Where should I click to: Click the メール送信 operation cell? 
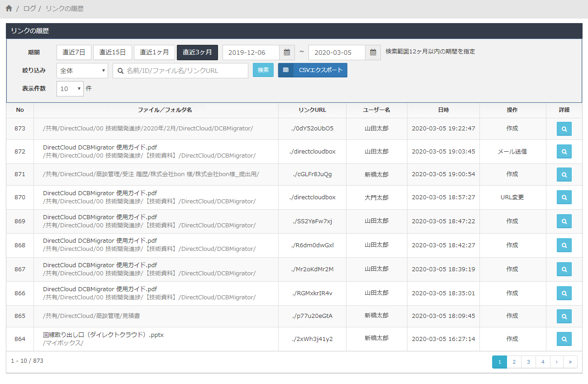pyautogui.click(x=512, y=152)
